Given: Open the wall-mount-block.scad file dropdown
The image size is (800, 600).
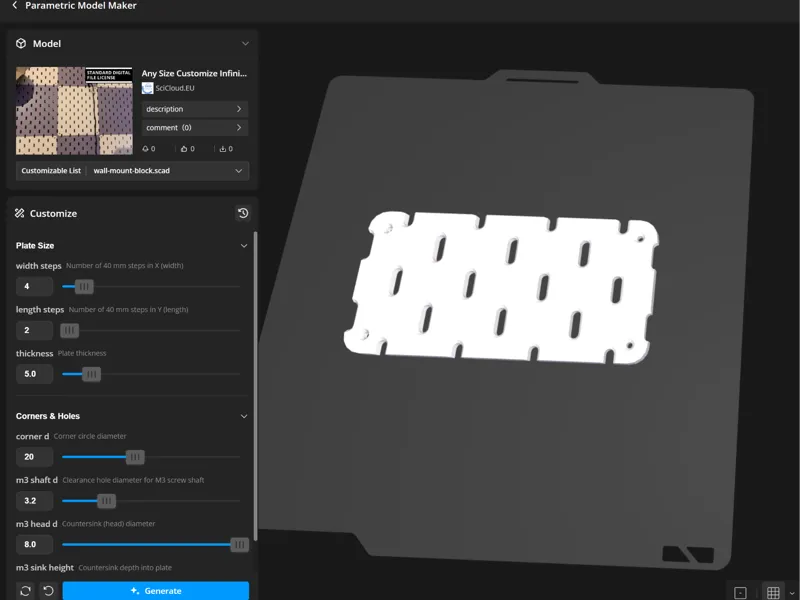Looking at the screenshot, I should point(168,171).
